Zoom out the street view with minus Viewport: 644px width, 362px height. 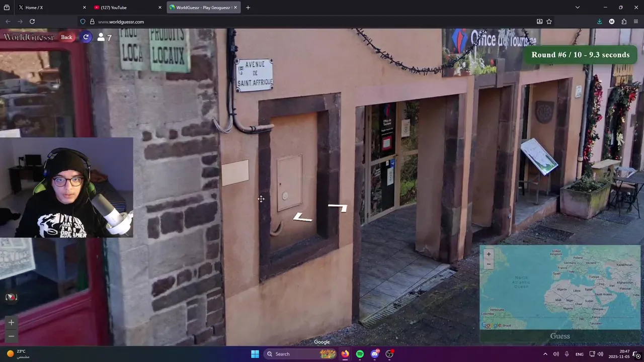pos(11,336)
